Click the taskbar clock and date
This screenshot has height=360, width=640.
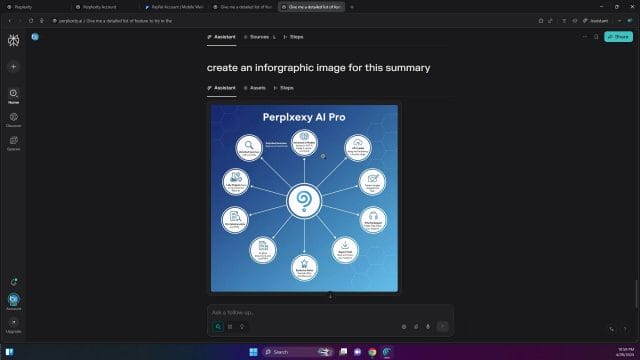click(625, 352)
